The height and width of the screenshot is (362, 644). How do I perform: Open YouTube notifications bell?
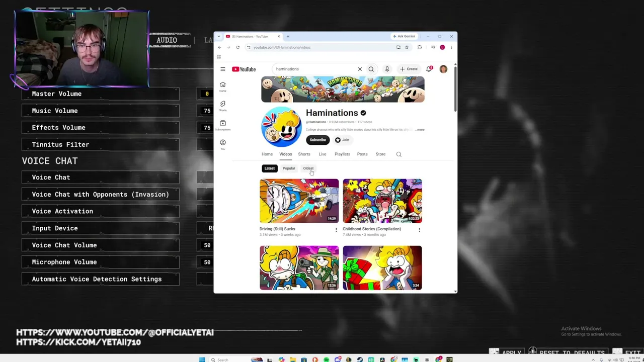tap(429, 69)
